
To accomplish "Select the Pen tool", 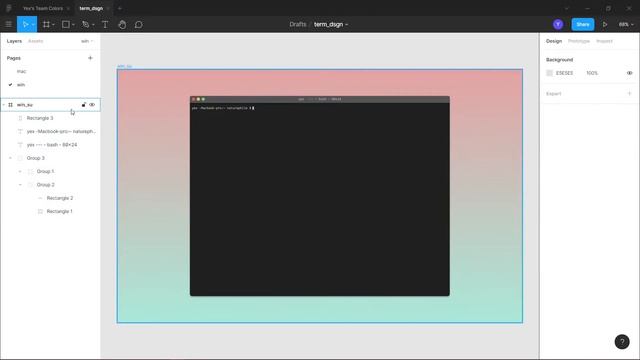I will 85,24.
